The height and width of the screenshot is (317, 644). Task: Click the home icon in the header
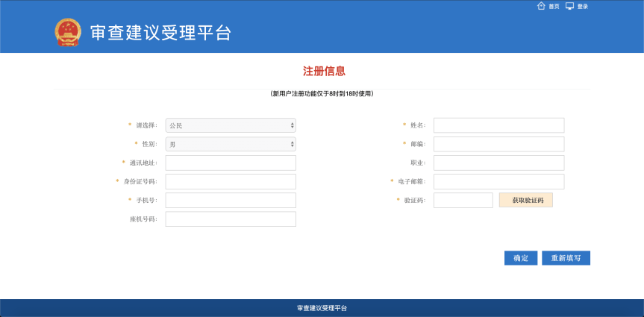541,6
